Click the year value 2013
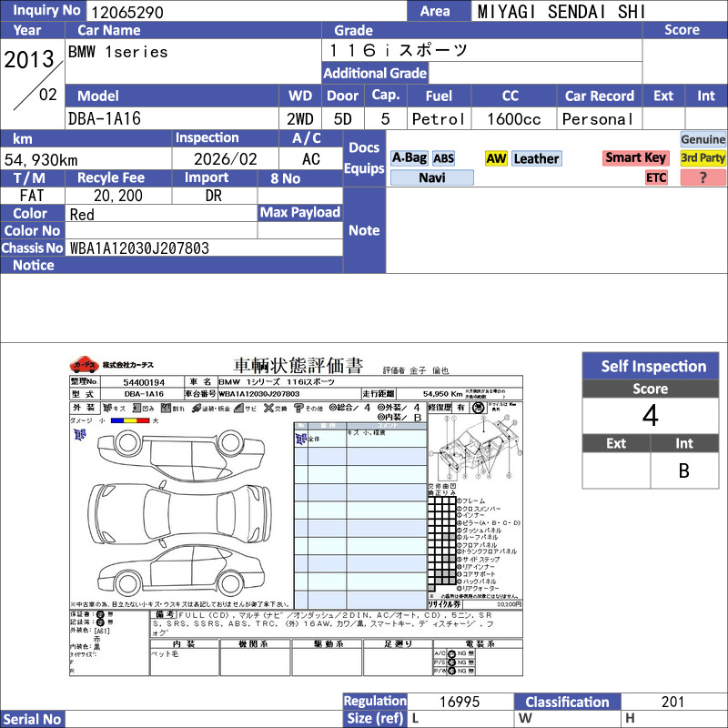Viewport: 728px width, 728px height. click(x=29, y=59)
